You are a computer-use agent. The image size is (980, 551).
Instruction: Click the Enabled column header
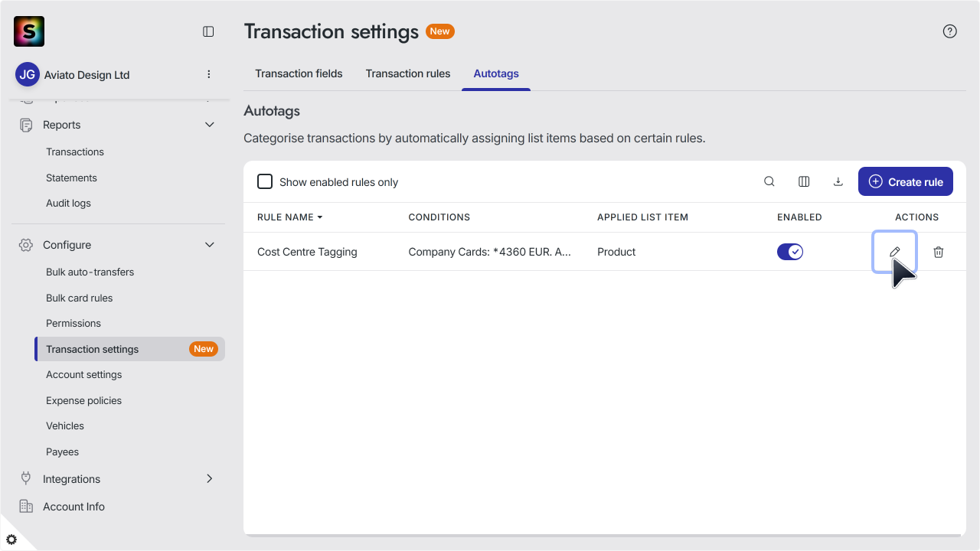(799, 217)
